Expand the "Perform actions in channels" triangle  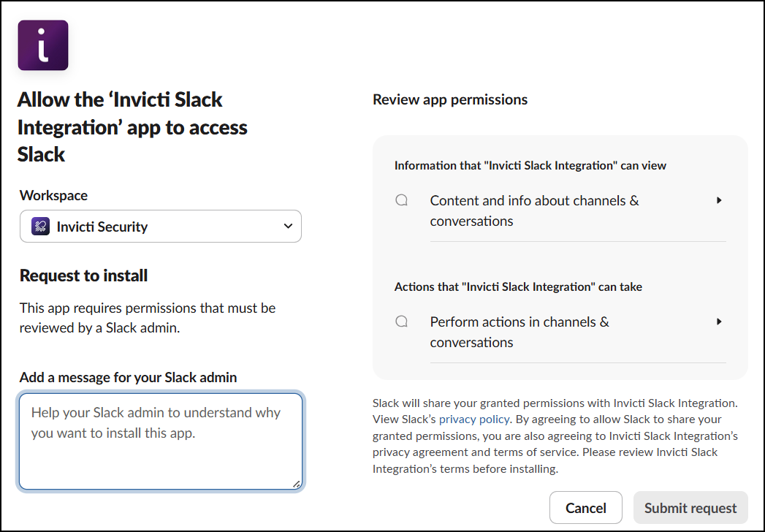coord(719,322)
